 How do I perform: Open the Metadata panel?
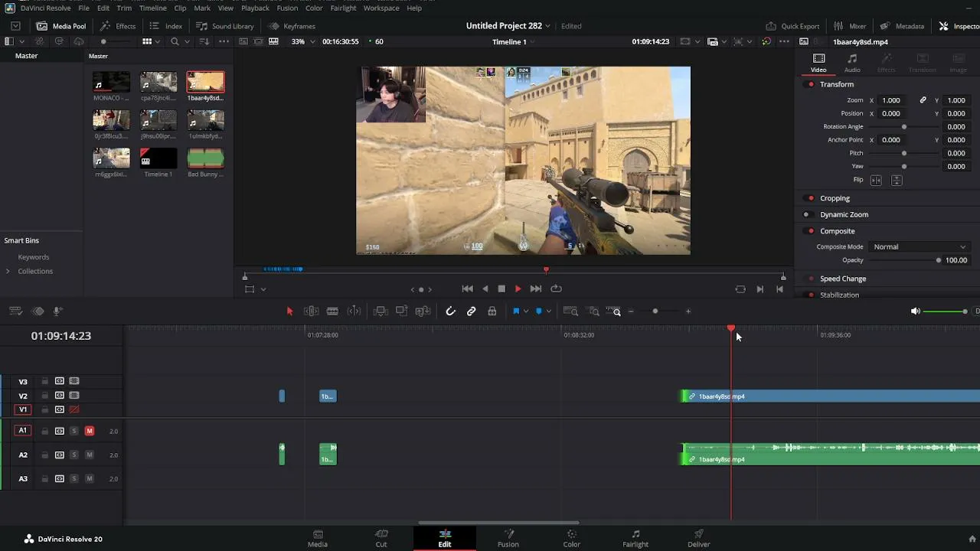tap(901, 26)
